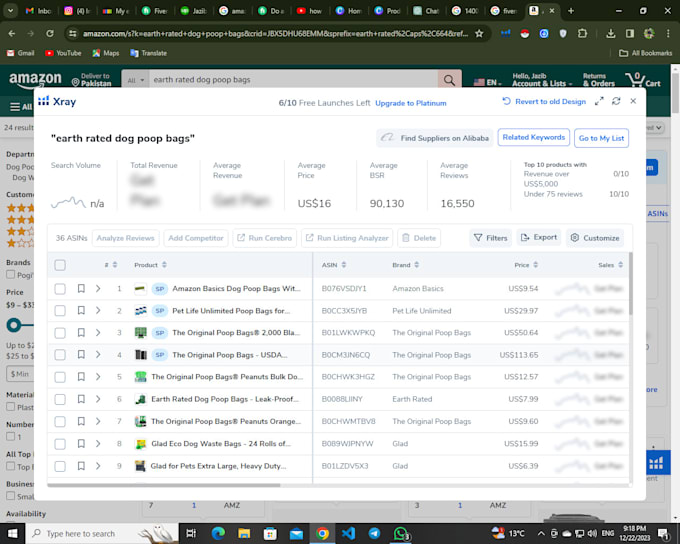Open Visual Studio Code from taskbar
The width and height of the screenshot is (680, 544).
point(348,533)
